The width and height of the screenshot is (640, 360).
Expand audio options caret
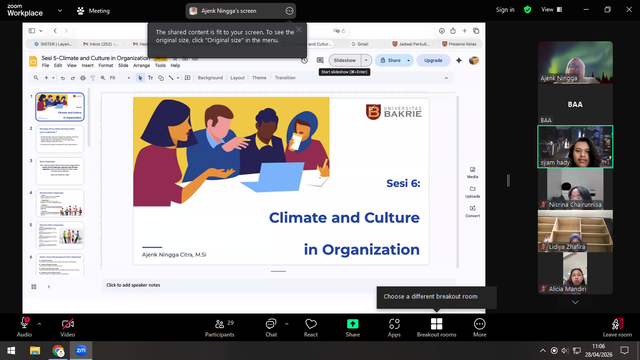(x=39, y=324)
